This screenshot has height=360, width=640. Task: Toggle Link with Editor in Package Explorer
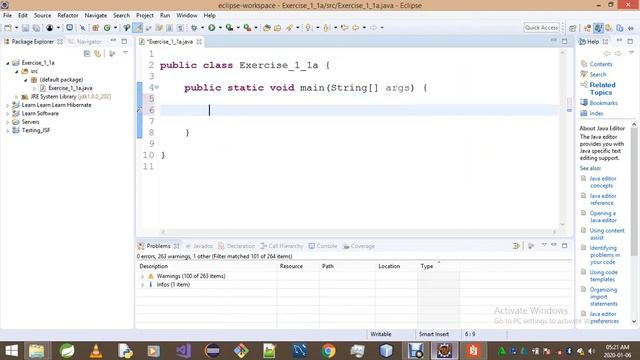coord(98,53)
